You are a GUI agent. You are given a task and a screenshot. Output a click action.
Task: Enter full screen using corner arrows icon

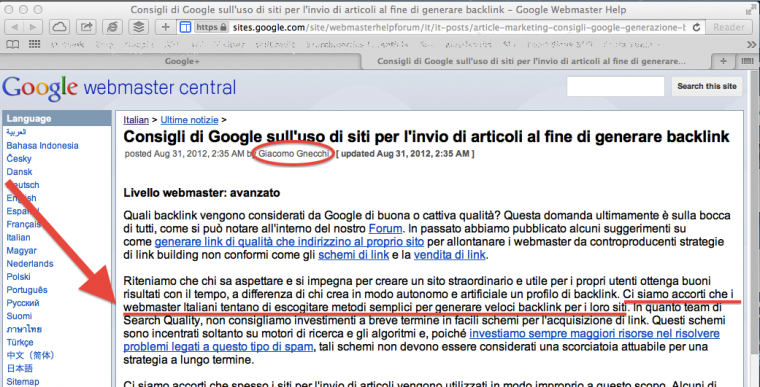(750, 10)
